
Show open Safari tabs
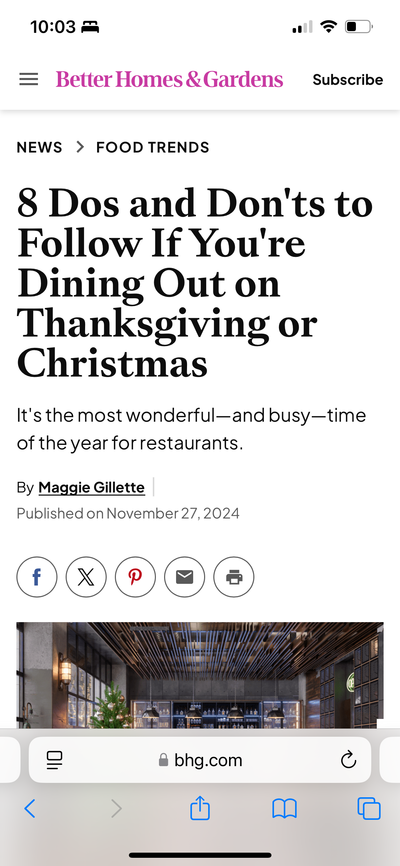pos(369,809)
